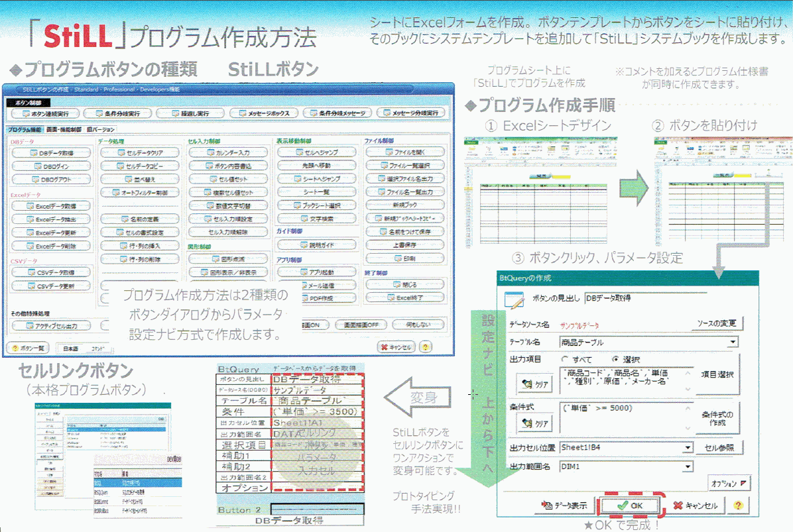793x532 pixels.
Task: Click クリア eraser icon beside 出力項目 list
Action: (534, 384)
